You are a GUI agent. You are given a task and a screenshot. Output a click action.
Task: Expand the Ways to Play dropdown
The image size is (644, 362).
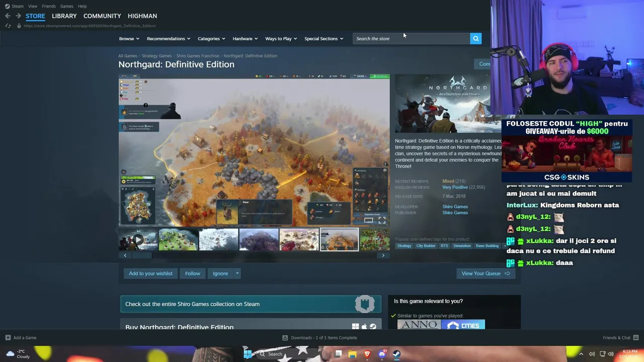281,39
